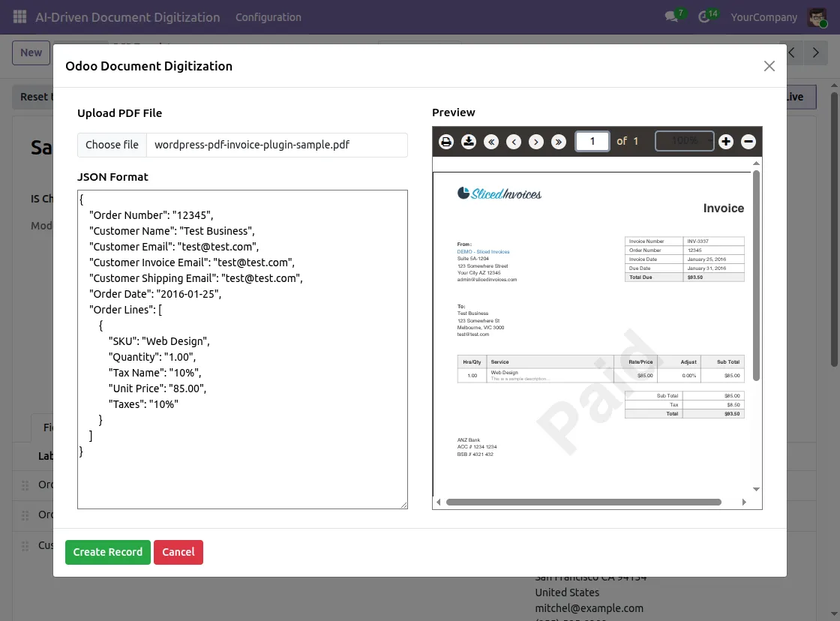
Task: Go to previous page in the preview
Action: click(514, 142)
